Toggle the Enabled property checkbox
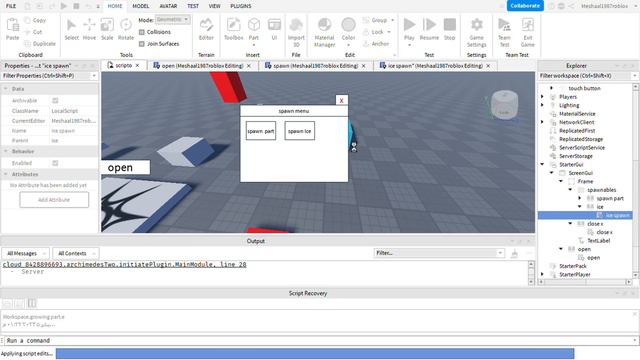The width and height of the screenshot is (640, 360). click(55, 163)
